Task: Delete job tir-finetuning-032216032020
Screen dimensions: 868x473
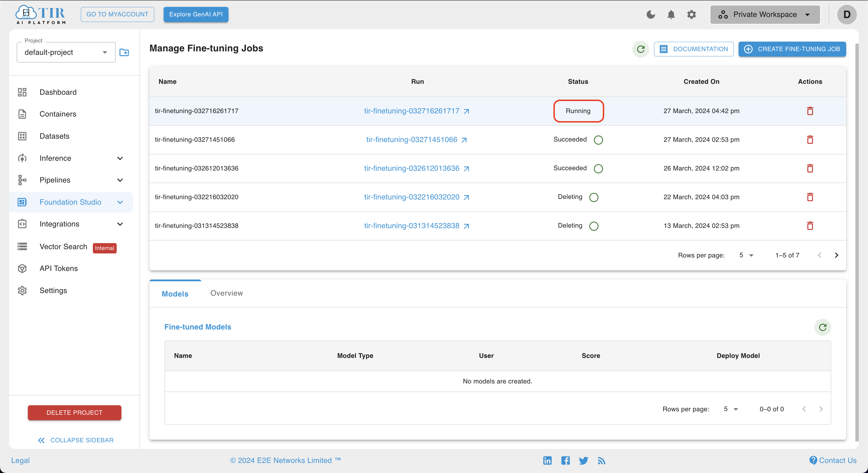Action: (810, 197)
